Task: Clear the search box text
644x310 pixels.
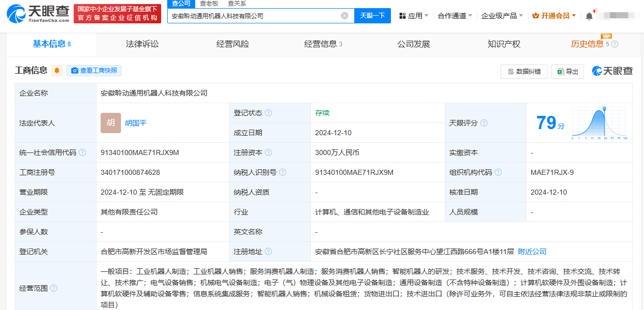Action: (x=345, y=16)
